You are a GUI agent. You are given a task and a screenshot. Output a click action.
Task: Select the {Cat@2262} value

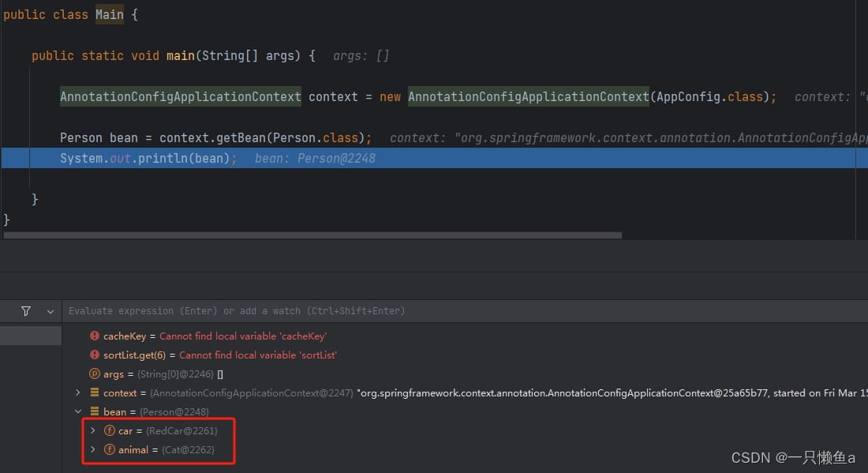[188, 450]
